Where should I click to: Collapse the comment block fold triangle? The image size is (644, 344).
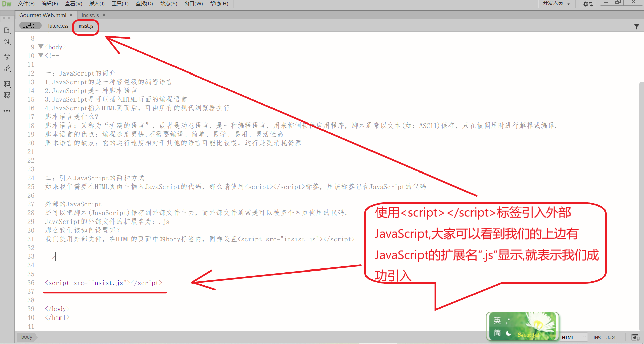(x=41, y=55)
